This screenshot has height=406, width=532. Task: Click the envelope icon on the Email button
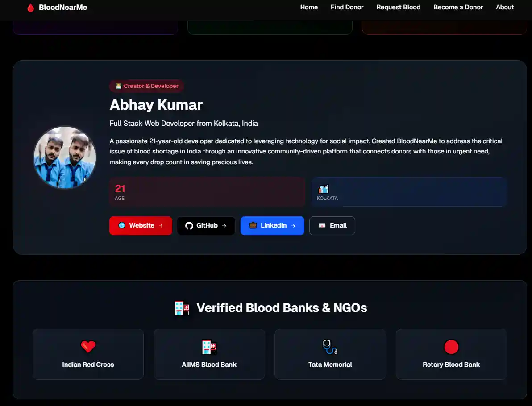click(322, 225)
